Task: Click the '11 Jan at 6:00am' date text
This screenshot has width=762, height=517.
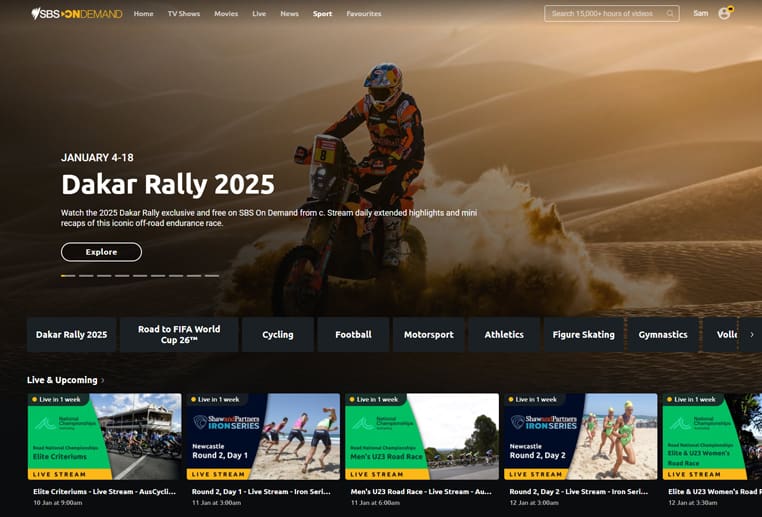Action: pos(375,503)
